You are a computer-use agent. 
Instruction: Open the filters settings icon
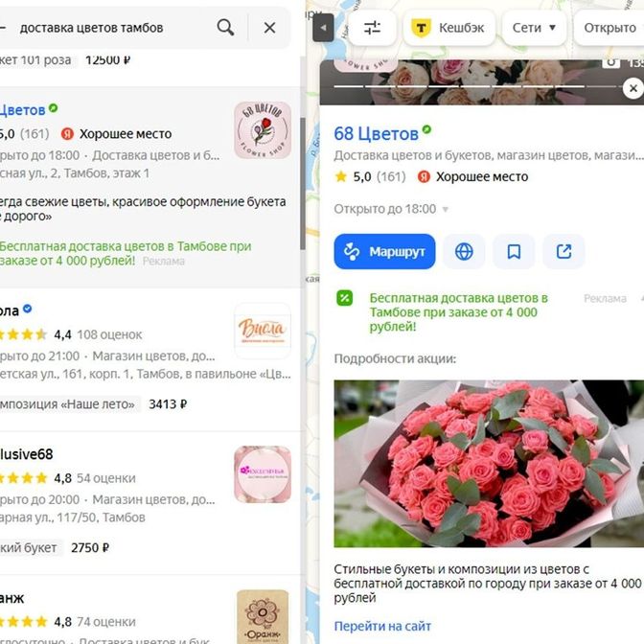[x=372, y=28]
